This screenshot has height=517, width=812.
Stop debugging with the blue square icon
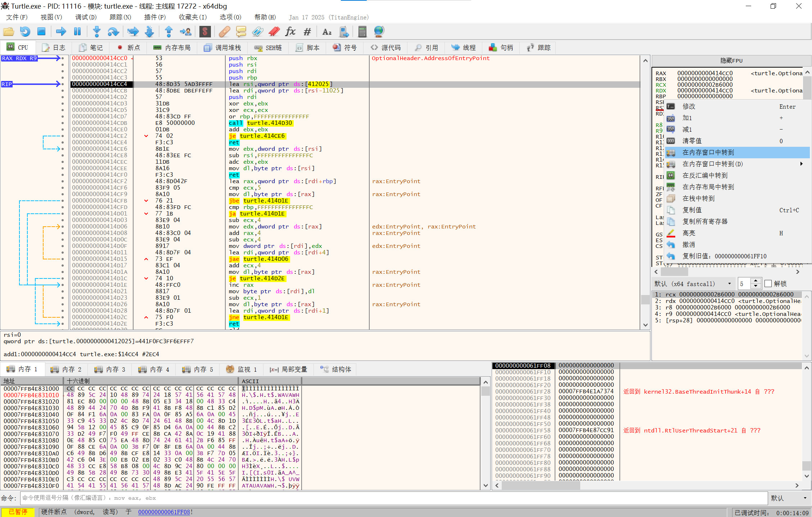coord(41,32)
